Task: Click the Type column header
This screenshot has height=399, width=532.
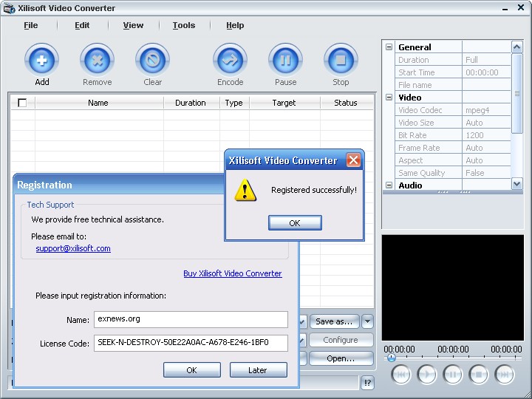Action: tap(234, 103)
